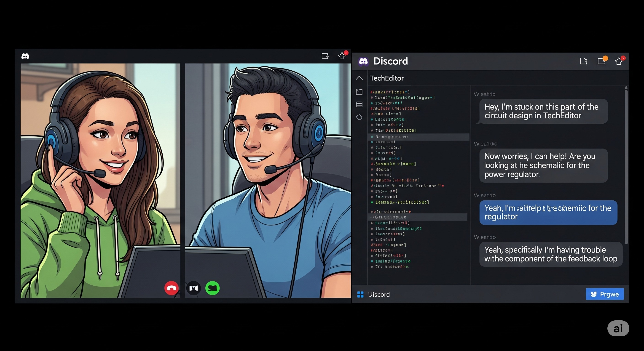Click the sender name above the first message
The width and height of the screenshot is (644, 351).
[x=485, y=94]
